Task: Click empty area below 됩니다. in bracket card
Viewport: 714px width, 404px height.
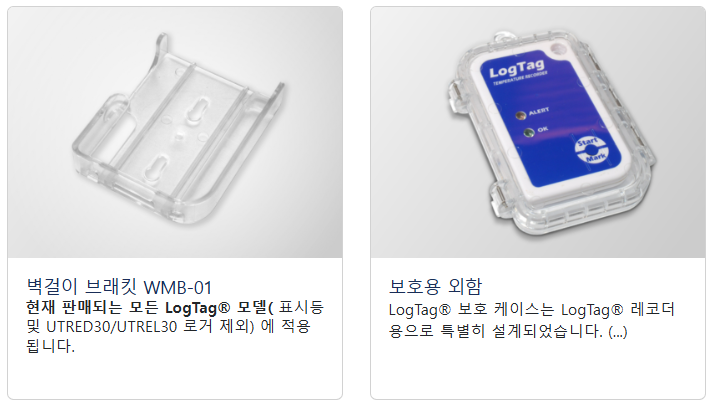Action: coord(175,376)
